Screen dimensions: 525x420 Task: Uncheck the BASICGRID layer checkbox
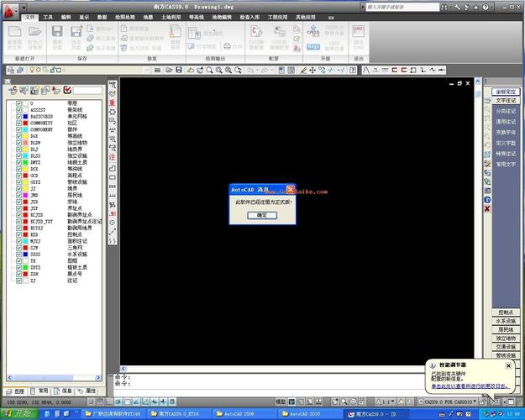pos(18,117)
